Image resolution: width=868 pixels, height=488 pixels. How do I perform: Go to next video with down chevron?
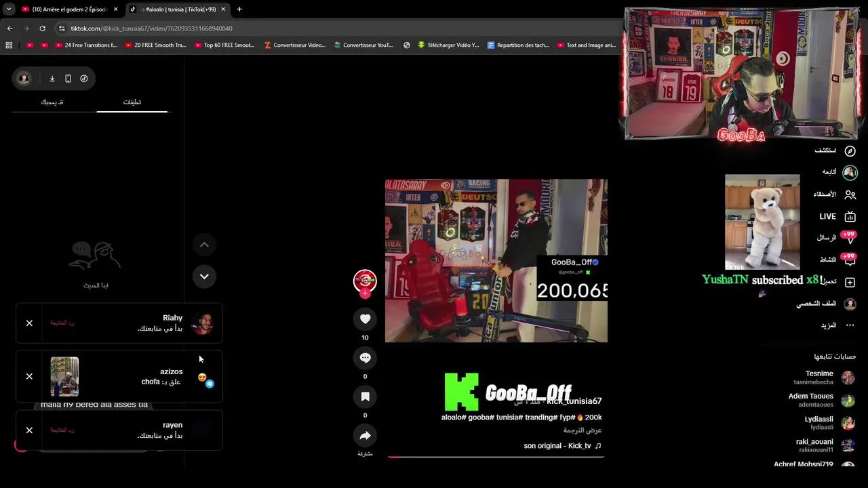click(x=204, y=277)
